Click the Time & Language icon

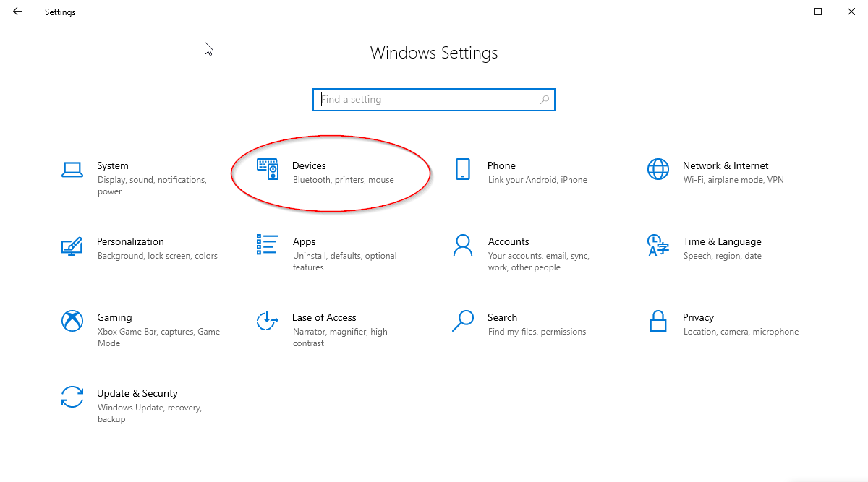(658, 245)
